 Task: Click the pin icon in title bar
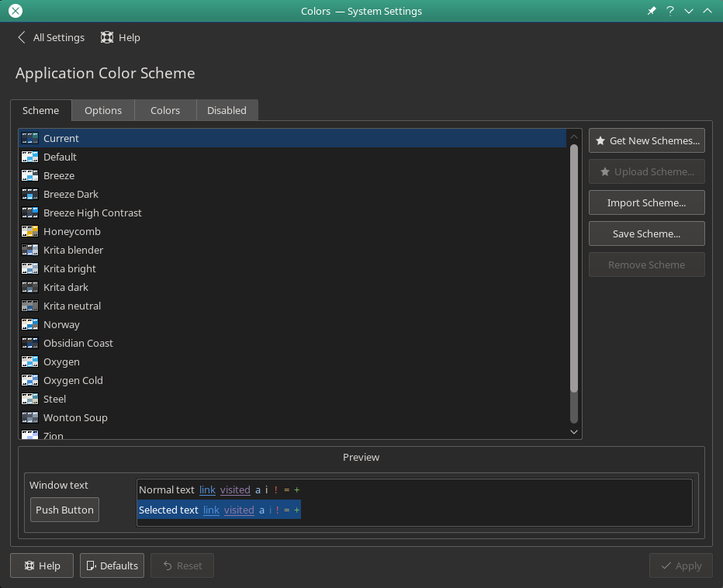pyautogui.click(x=652, y=11)
